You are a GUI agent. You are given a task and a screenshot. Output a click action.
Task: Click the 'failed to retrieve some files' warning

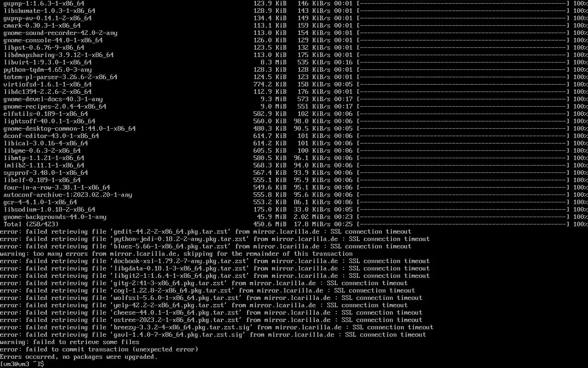(70, 342)
